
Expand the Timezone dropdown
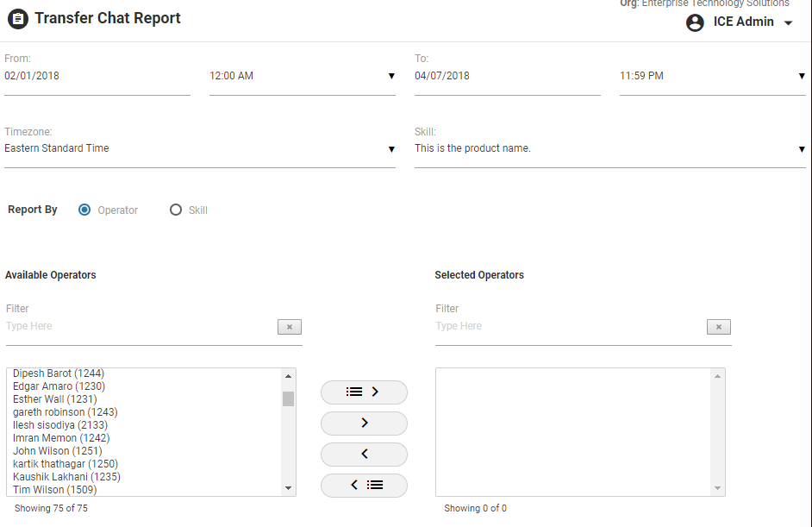pos(199,148)
